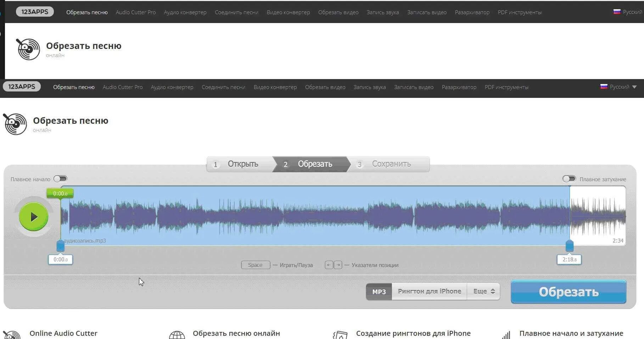Select Обрезать песню in the lower navigation bar
The width and height of the screenshot is (644, 339).
(74, 87)
